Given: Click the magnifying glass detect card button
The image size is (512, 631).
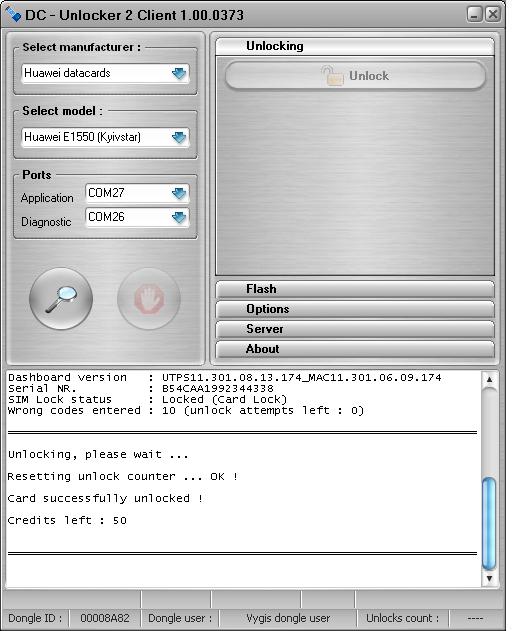Looking at the screenshot, I should [x=61, y=299].
